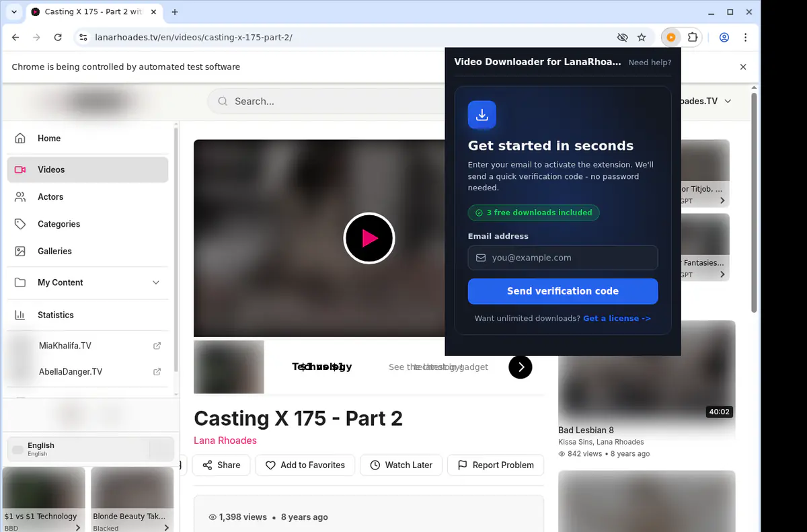The height and width of the screenshot is (532, 807).
Task: Click the Casting X 175 - Part 2 heading
Action: tap(298, 418)
